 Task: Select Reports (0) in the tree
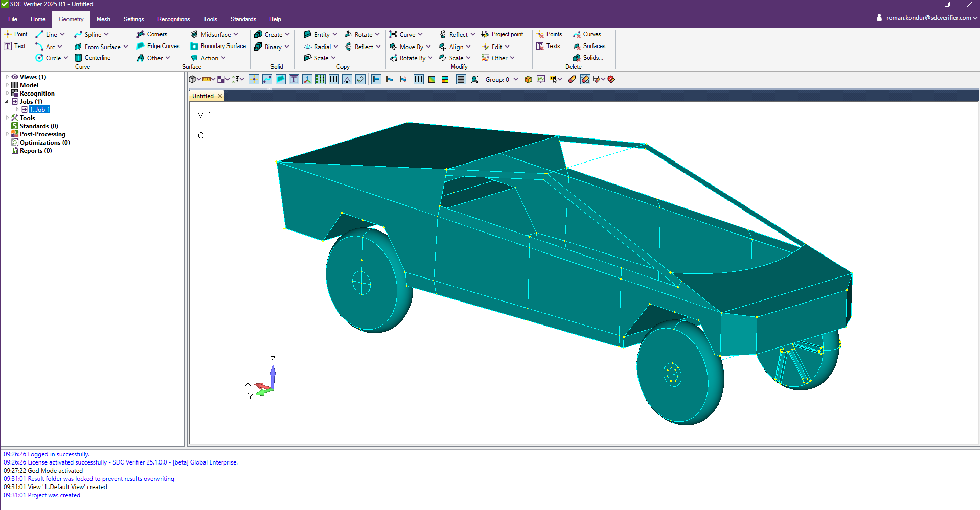coord(36,151)
